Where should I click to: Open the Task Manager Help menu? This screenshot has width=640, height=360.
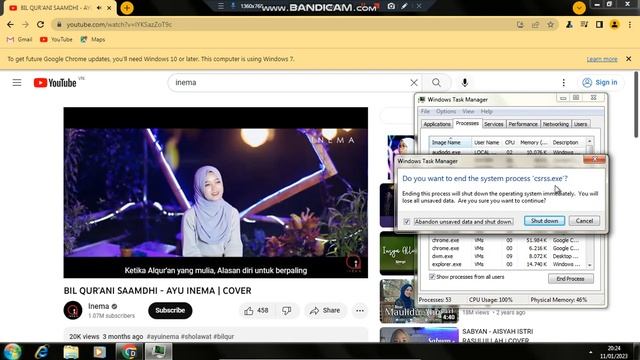(x=487, y=111)
